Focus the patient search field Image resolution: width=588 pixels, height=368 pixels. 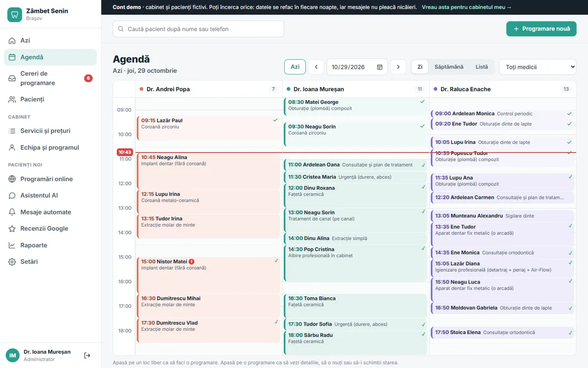click(198, 29)
